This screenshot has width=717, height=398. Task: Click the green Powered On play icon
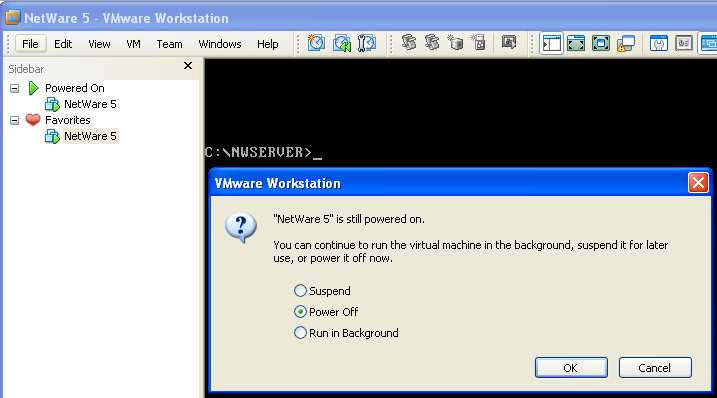33,88
